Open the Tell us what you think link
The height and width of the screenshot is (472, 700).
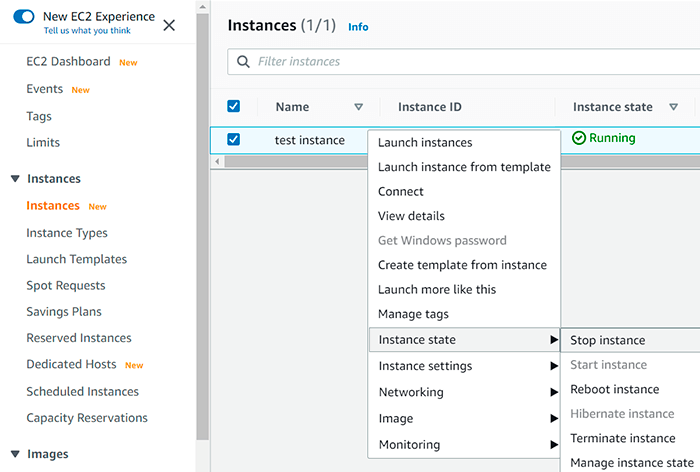(x=87, y=30)
